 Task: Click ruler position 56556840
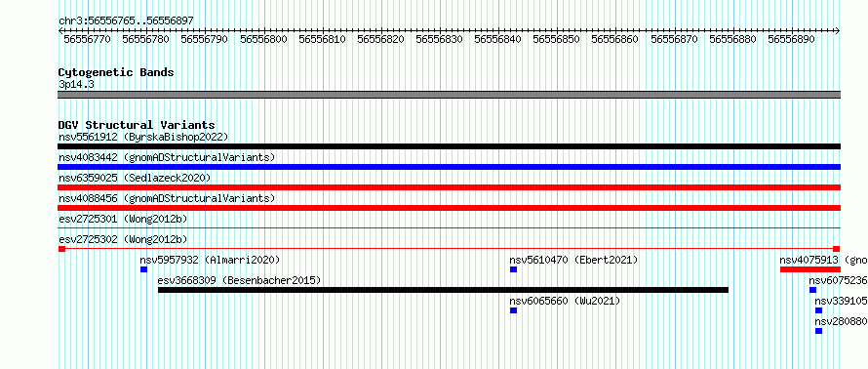[x=498, y=39]
